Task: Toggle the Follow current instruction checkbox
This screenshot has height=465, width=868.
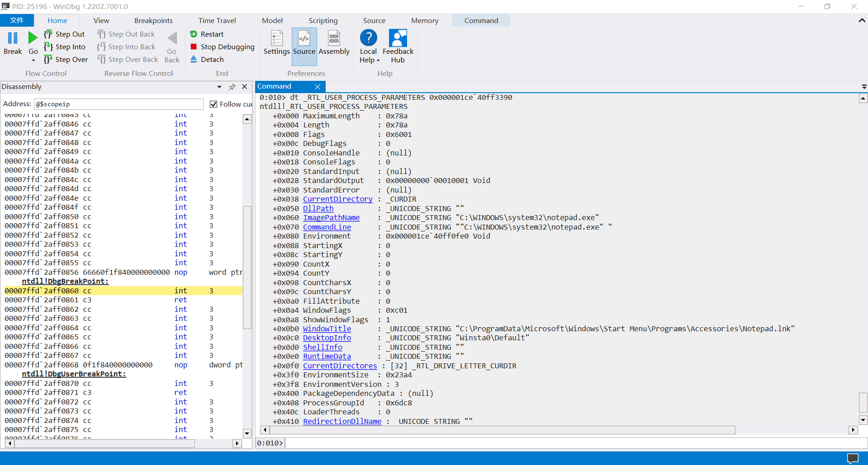Action: [213, 104]
